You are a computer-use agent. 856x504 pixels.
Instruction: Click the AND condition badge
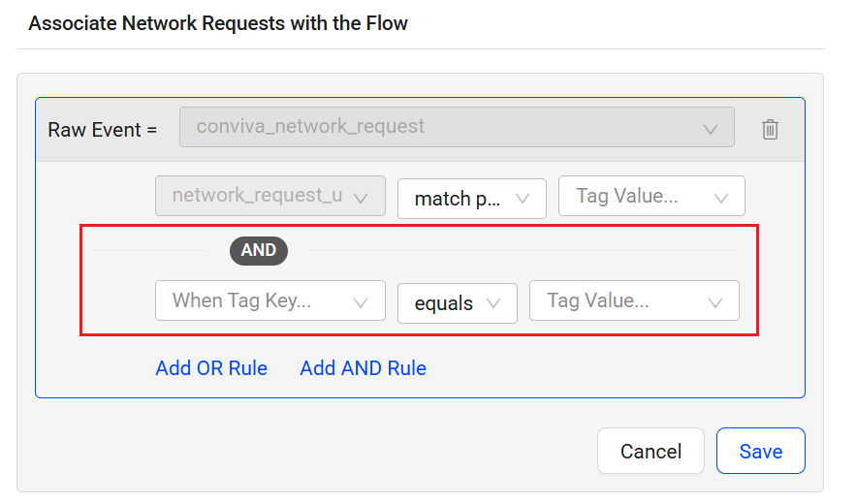pyautogui.click(x=259, y=250)
